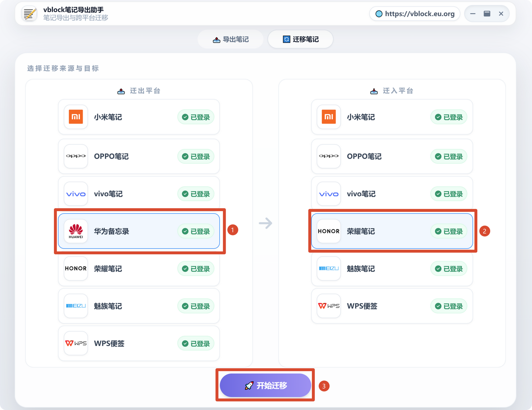Close the vblock window

click(501, 14)
